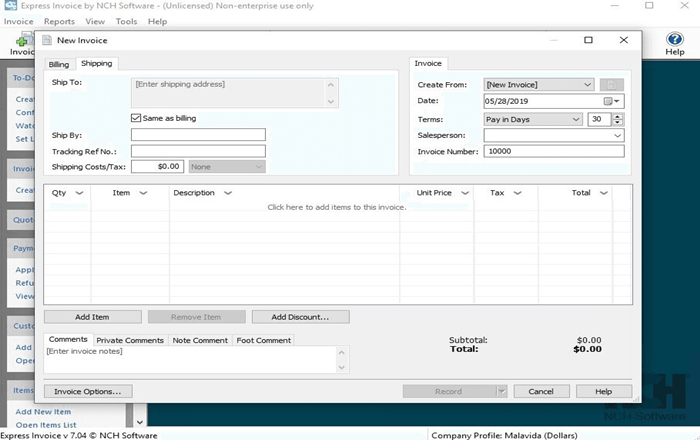Image resolution: width=700 pixels, height=440 pixels.
Task: Open Invoice Options... button
Action: 88,391
